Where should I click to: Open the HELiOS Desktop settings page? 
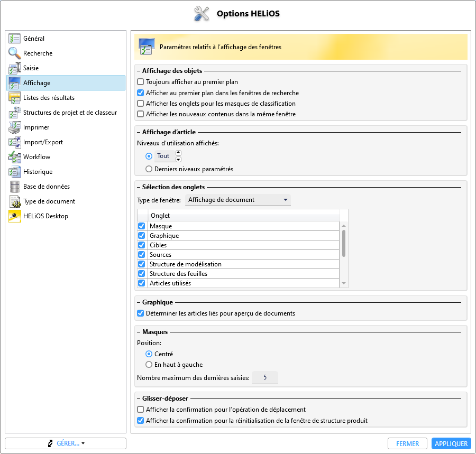coord(66,216)
